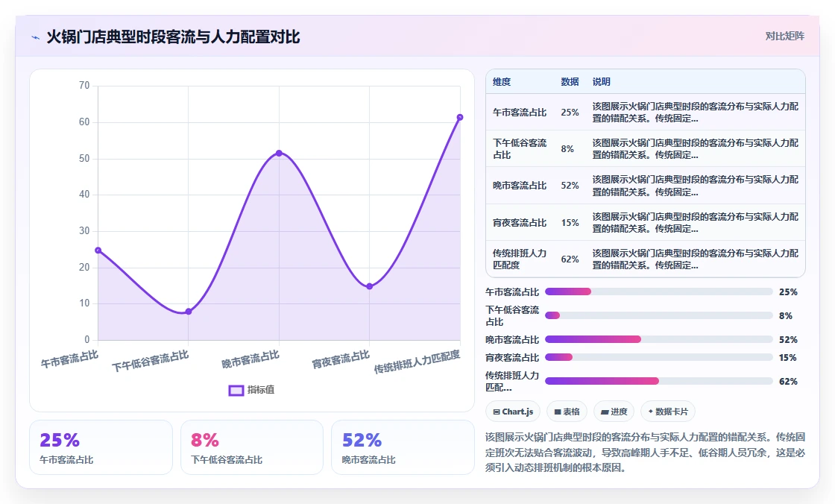
Task: Click the 52% value in the table
Action: point(570,186)
